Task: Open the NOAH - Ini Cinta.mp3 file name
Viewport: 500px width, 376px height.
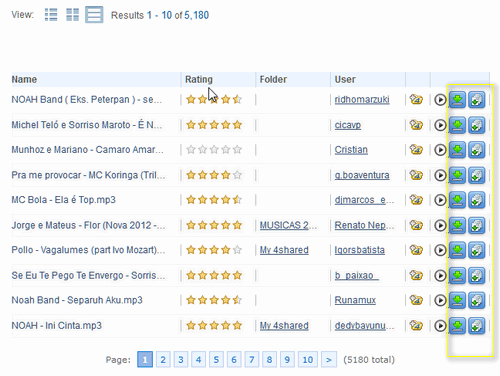Action: 56,326
